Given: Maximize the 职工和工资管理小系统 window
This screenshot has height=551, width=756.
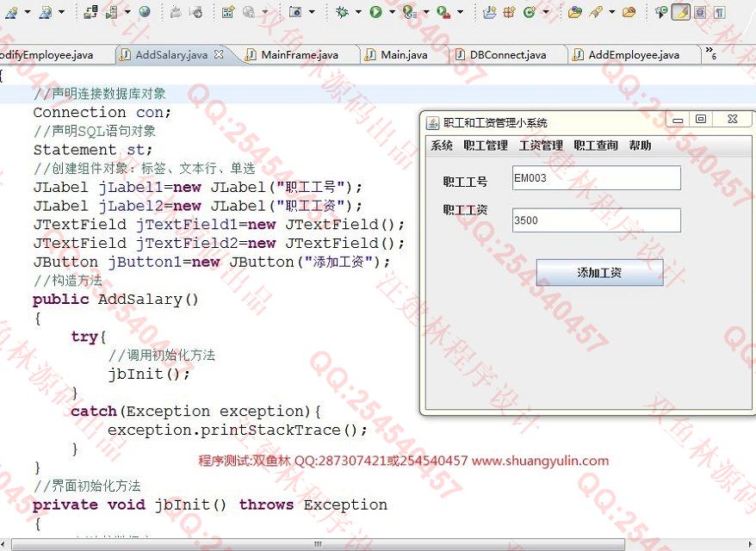Looking at the screenshot, I should click(701, 119).
